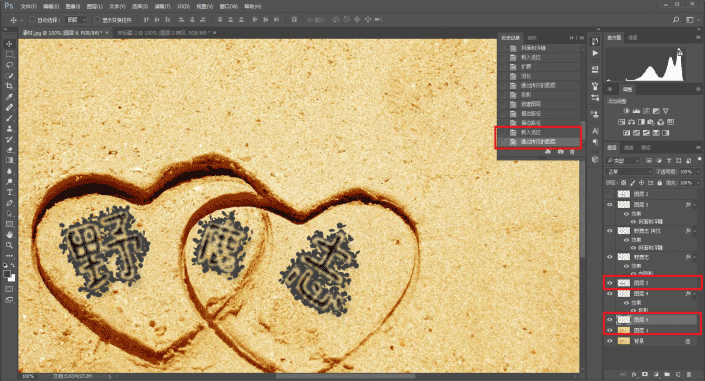Open the 文件(F) File menu
The height and width of the screenshot is (381, 705).
click(28, 7)
